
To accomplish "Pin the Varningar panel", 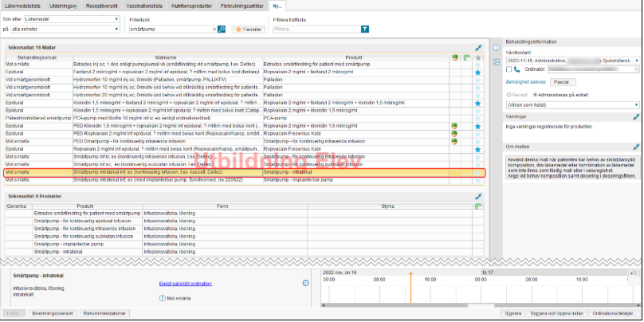I will tap(636, 116).
